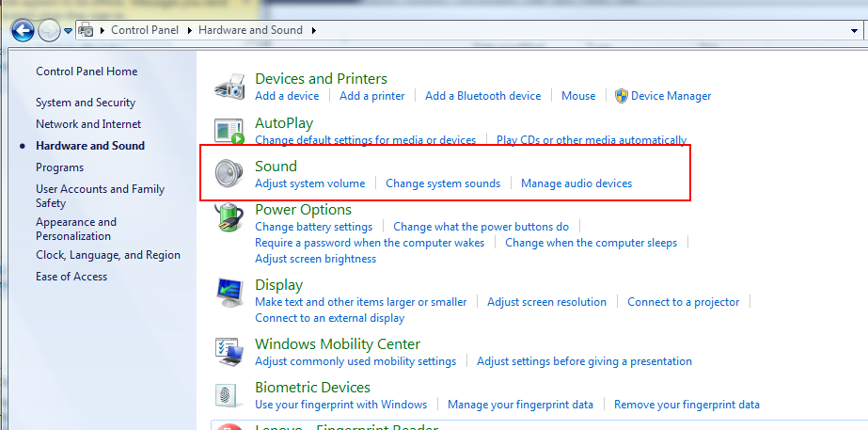This screenshot has height=430, width=868.
Task: Open AutoPlay heading
Action: coord(284,123)
